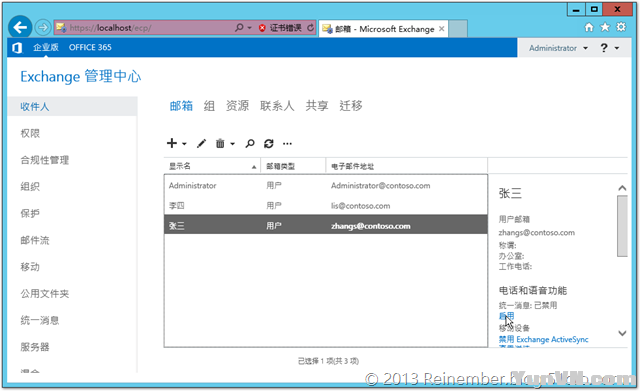Open 组织 in the left sidebar
The width and height of the screenshot is (640, 391).
[30, 187]
